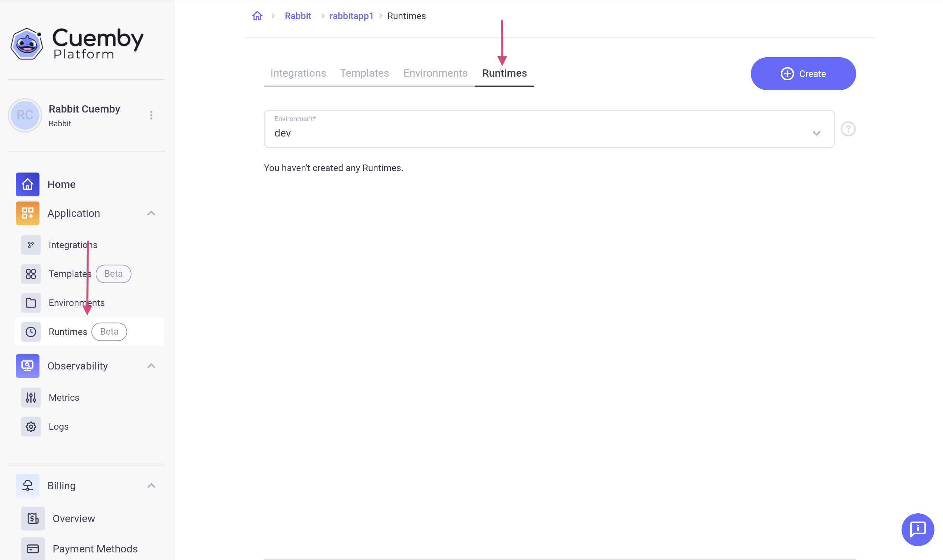This screenshot has width=943, height=560.
Task: Collapse the Application section
Action: [x=151, y=213]
